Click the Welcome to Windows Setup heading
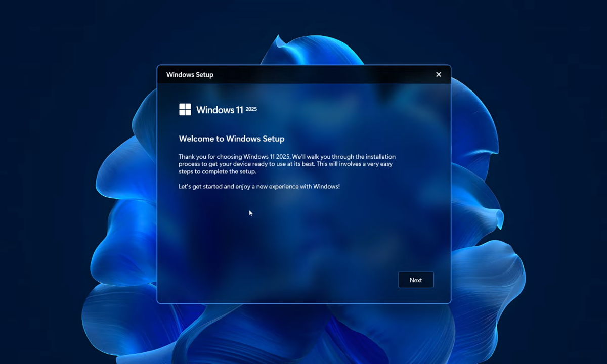This screenshot has width=607, height=364. (x=231, y=139)
